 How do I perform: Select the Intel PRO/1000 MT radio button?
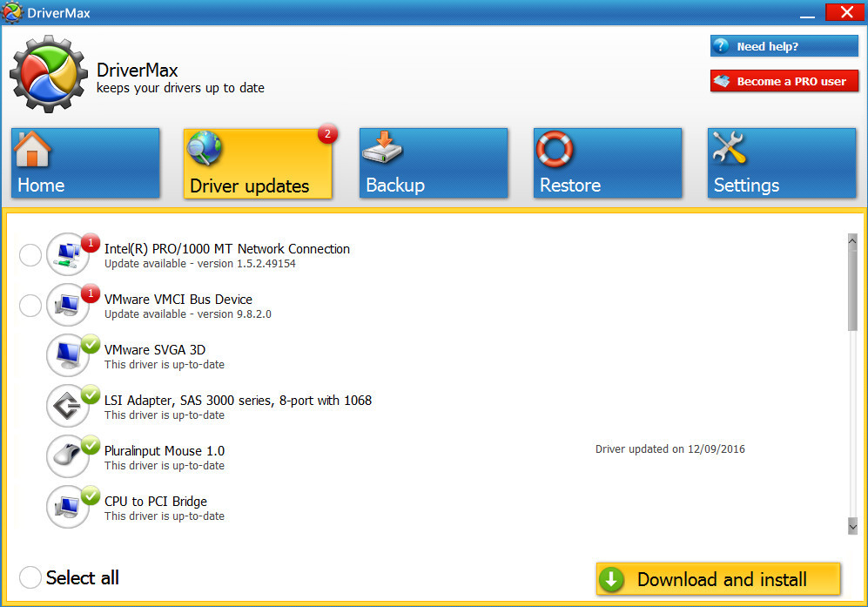point(30,255)
